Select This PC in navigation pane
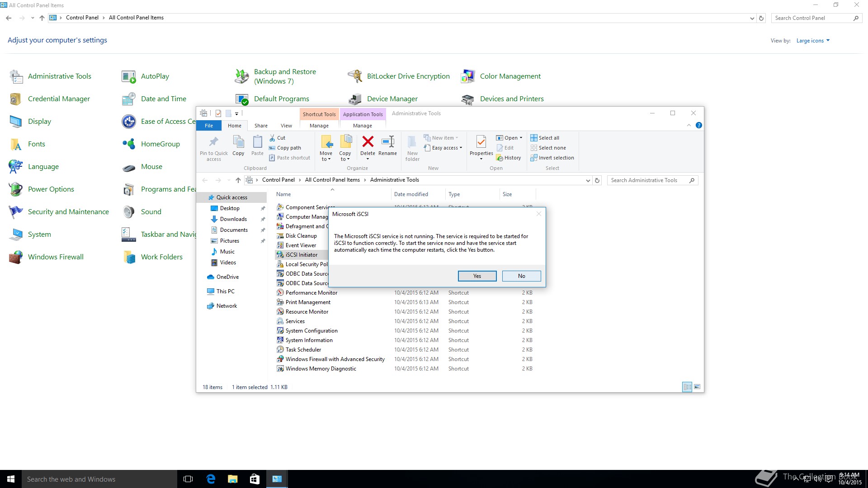 coord(225,291)
